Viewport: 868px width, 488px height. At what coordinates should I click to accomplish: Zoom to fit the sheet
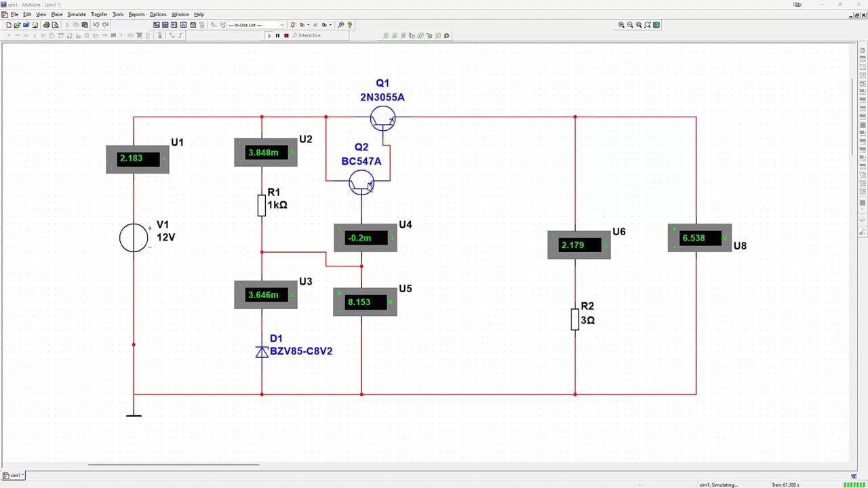click(648, 25)
